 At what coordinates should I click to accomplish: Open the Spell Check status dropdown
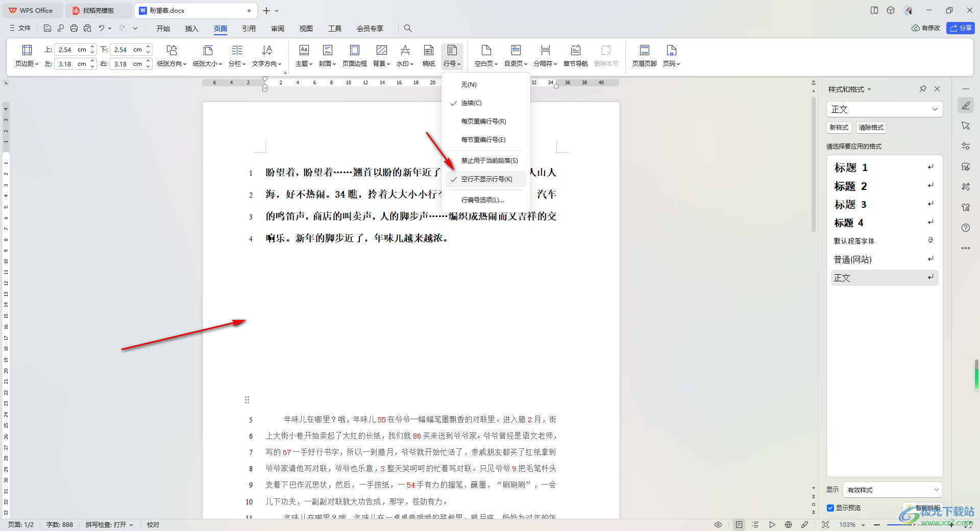tap(109, 525)
